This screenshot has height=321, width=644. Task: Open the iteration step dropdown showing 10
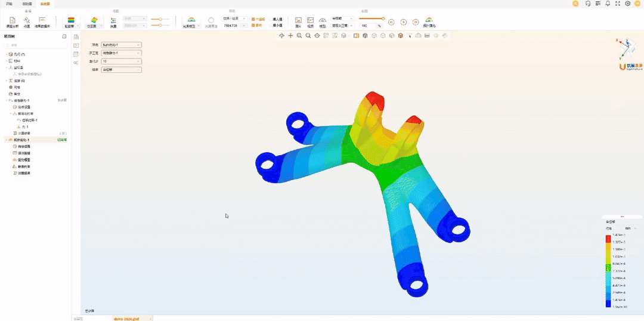pos(122,61)
